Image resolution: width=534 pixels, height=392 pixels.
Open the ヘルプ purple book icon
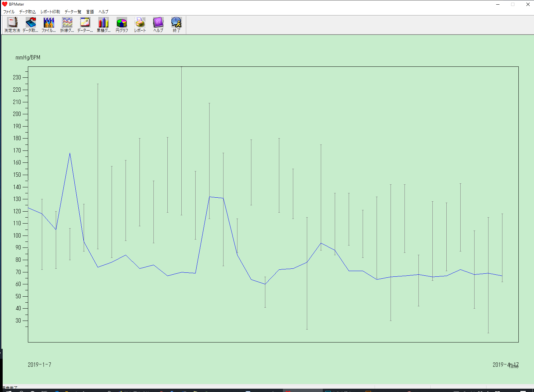[158, 25]
